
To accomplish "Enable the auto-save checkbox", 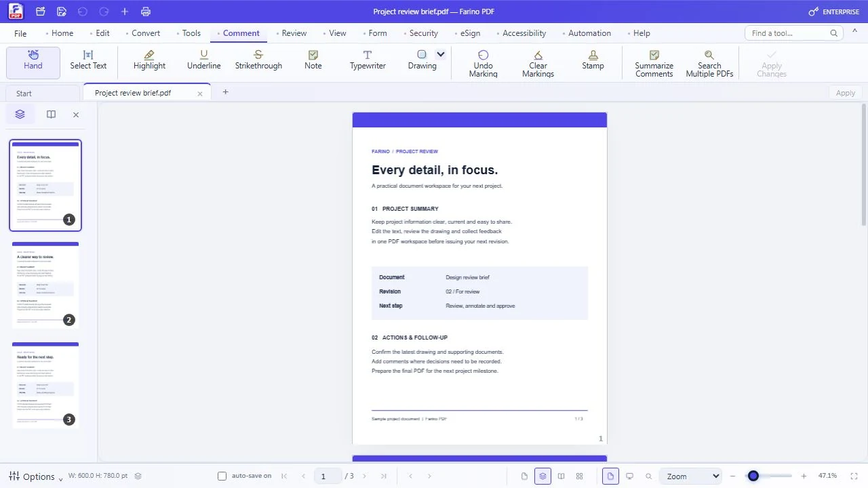I will 222,476.
